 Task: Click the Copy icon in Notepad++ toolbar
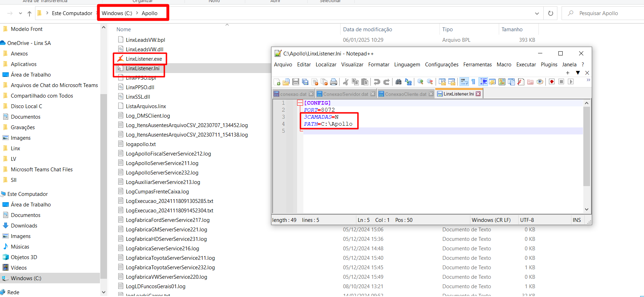pos(355,82)
